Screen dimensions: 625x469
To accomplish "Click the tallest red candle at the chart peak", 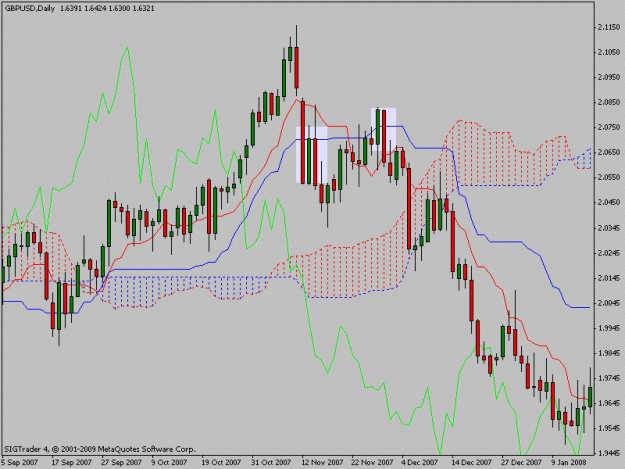I will (296, 67).
